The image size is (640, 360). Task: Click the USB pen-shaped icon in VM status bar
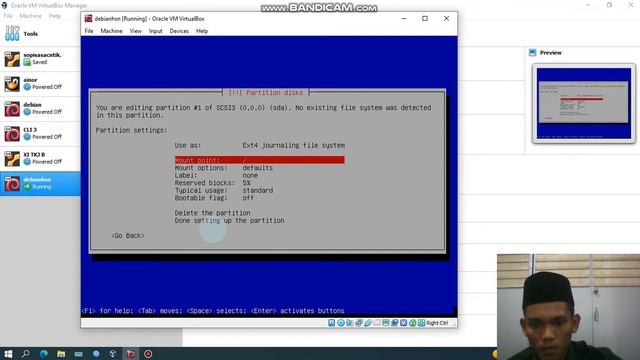368,323
